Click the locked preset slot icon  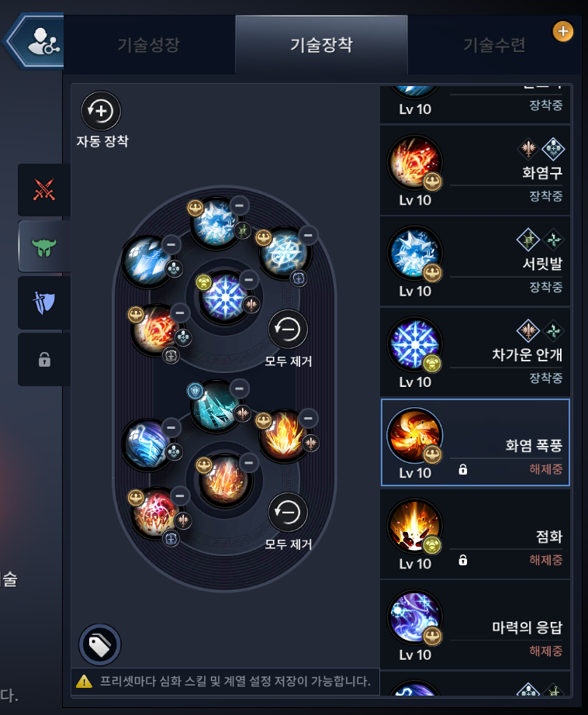pyautogui.click(x=44, y=359)
